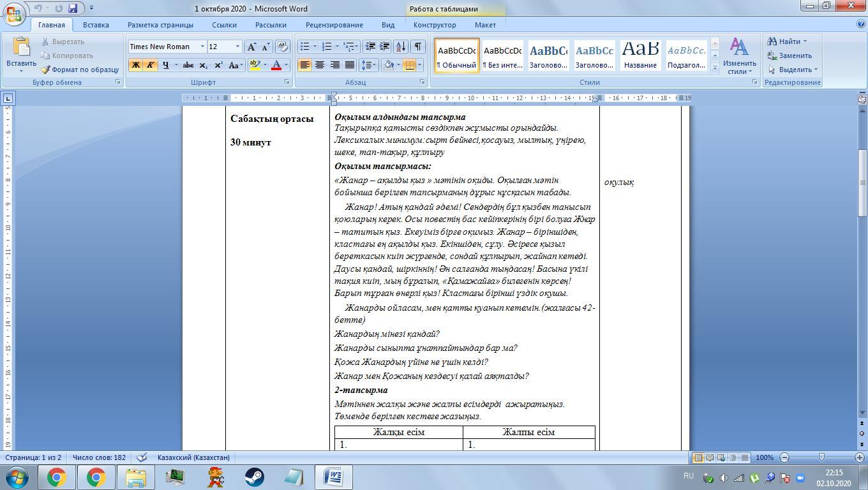Show paragraph marks with pilcrow icon

click(x=417, y=47)
